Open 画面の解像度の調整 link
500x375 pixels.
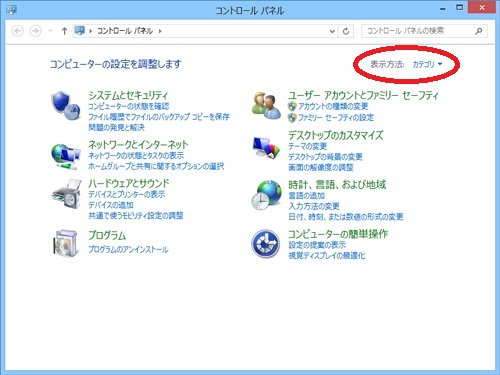321,167
